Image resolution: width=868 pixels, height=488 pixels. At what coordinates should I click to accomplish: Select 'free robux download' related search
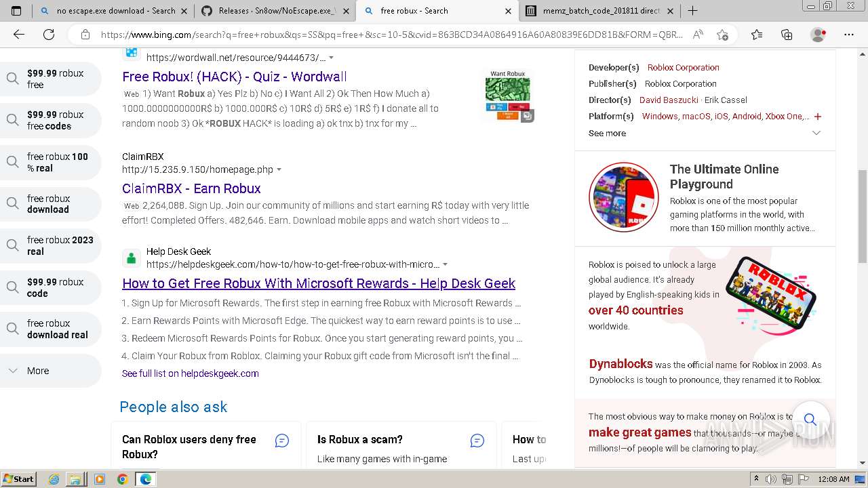pos(51,204)
